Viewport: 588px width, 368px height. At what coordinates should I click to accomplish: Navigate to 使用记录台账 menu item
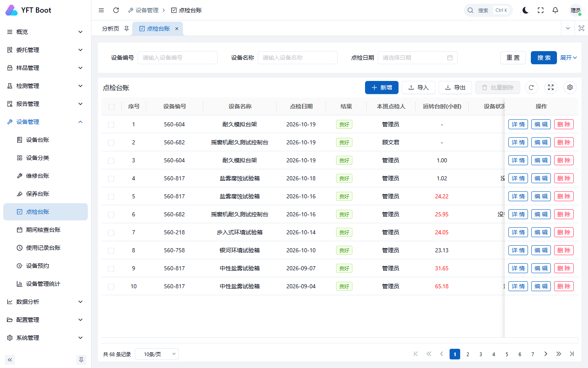click(45, 248)
